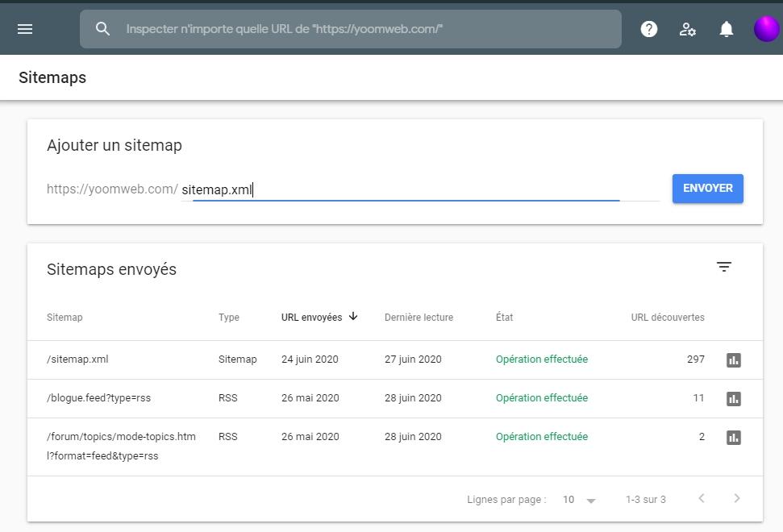Image resolution: width=783 pixels, height=532 pixels.
Task: Click the search magnifier icon
Action: [102, 28]
